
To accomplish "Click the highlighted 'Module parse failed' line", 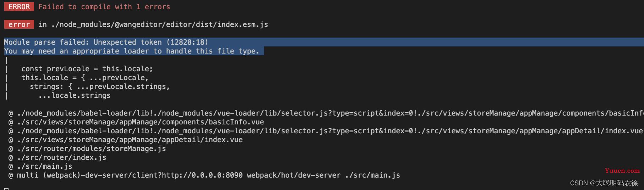I will (106, 42).
